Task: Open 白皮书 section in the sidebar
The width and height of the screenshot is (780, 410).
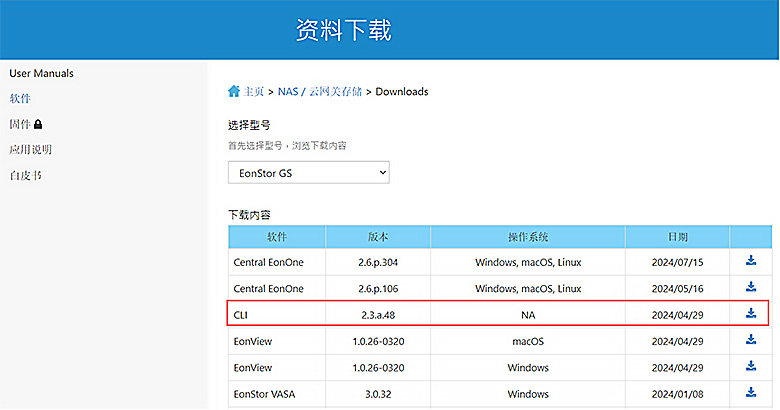Action: (x=25, y=175)
